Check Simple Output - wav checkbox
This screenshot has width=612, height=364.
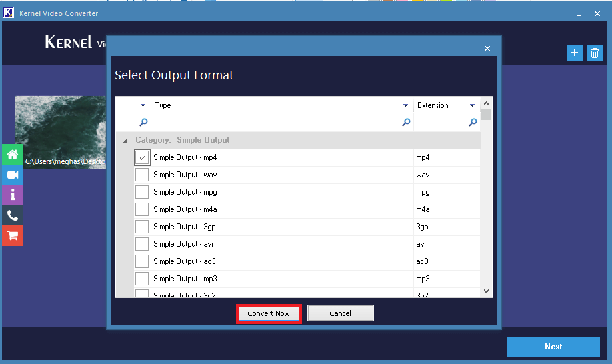[x=142, y=175]
